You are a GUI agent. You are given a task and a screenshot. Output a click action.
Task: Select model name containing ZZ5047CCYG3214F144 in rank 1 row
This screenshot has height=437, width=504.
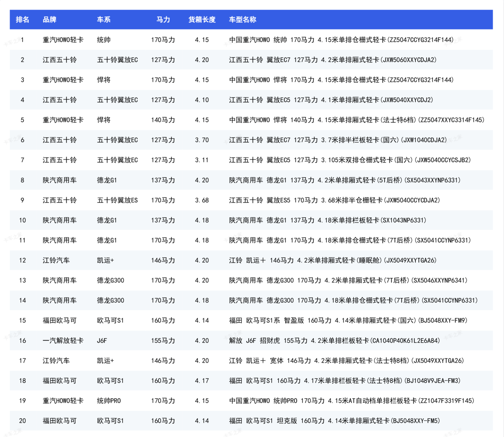click(341, 40)
